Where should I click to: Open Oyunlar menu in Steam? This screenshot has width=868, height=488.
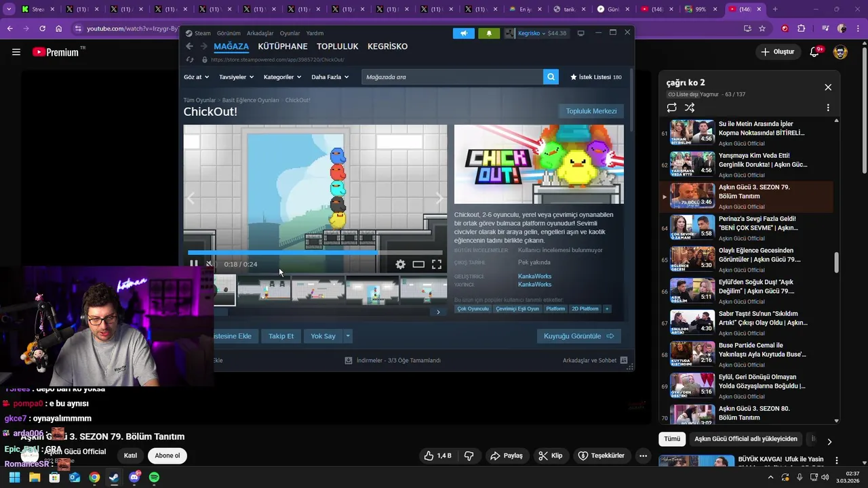click(x=290, y=33)
